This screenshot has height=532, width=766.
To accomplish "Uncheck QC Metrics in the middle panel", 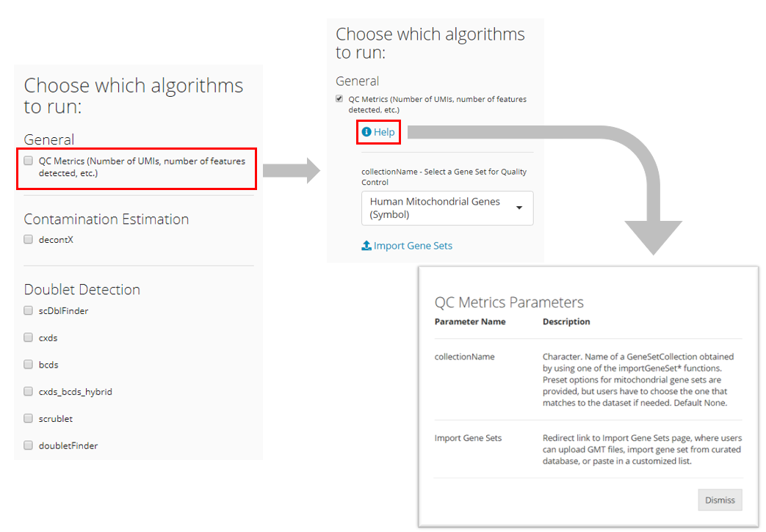I will 339,98.
